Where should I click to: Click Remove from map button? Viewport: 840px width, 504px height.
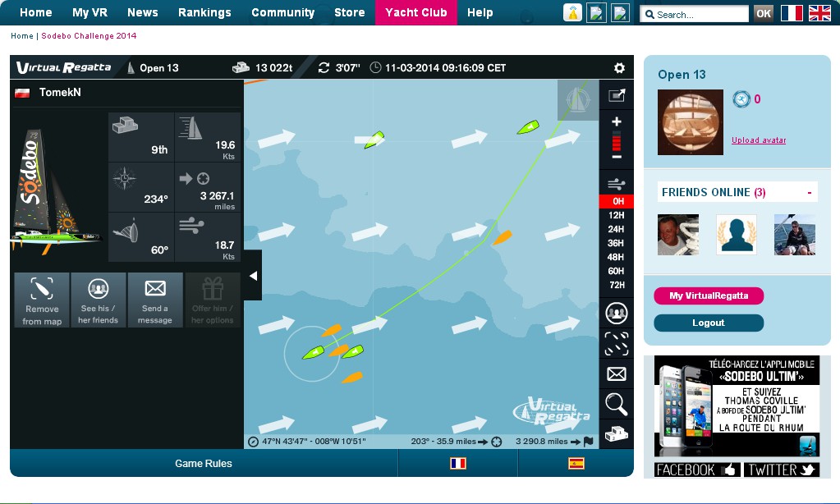[42, 300]
